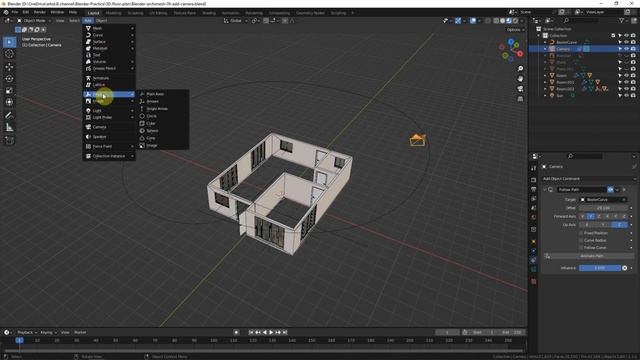Activate the Select Box tool

tap(9, 42)
